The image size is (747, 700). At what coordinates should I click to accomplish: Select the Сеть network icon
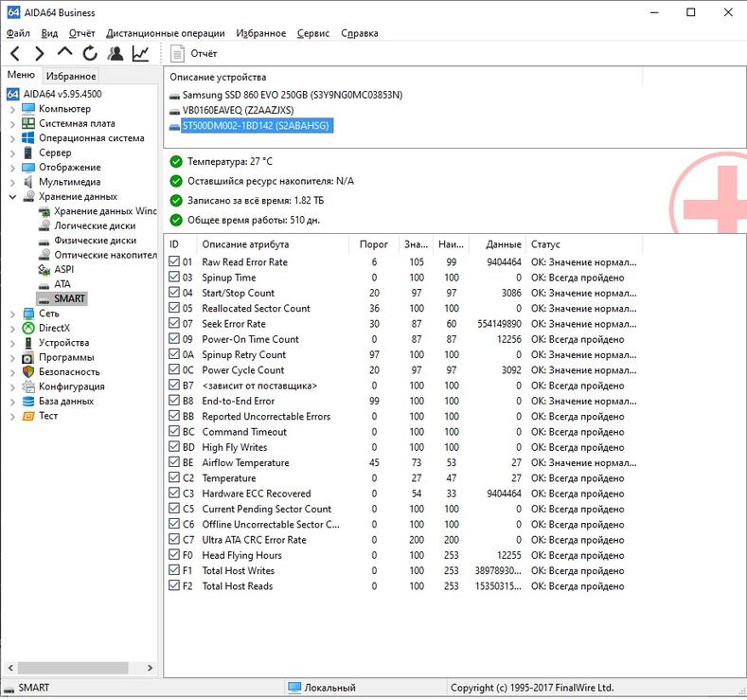coord(28,314)
